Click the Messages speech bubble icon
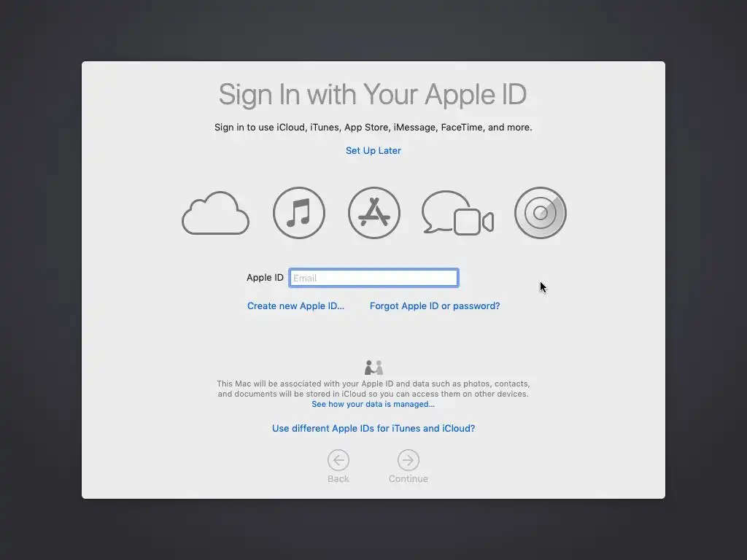747x560 pixels. [x=441, y=211]
